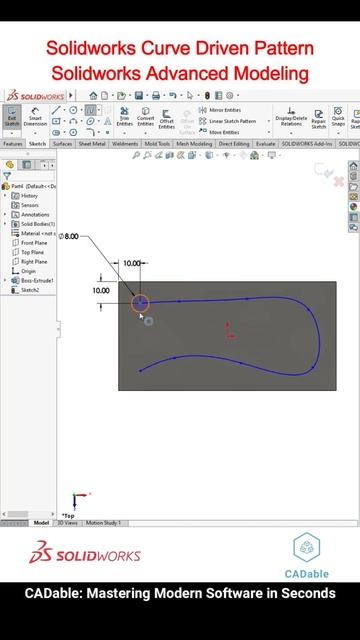
Task: Select Sketch2 in the feature tree
Action: (30, 290)
